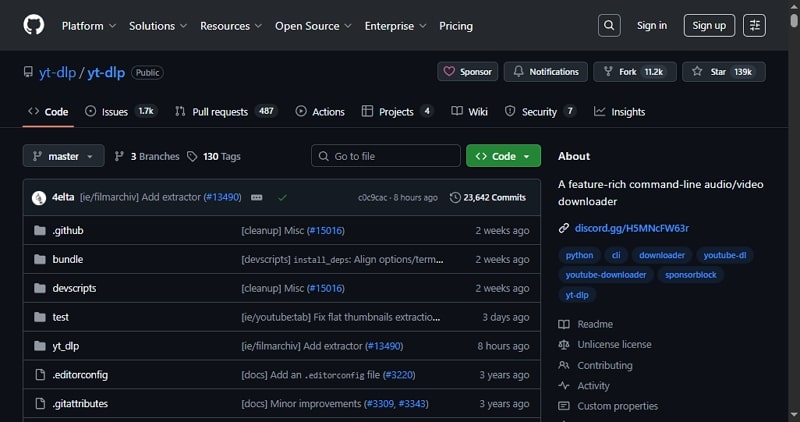Click the Sign up button
Image resolution: width=800 pixels, height=422 pixels.
[709, 25]
